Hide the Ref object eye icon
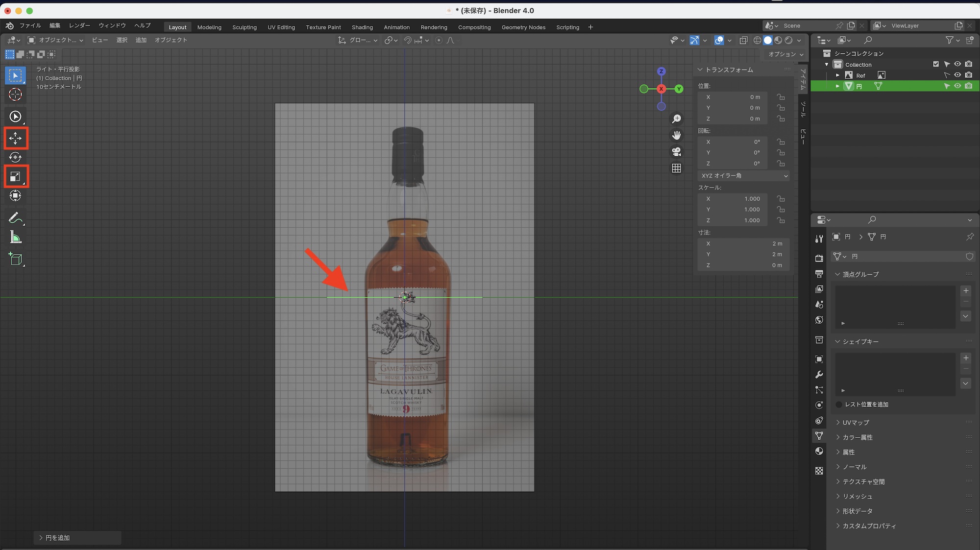 (x=957, y=75)
